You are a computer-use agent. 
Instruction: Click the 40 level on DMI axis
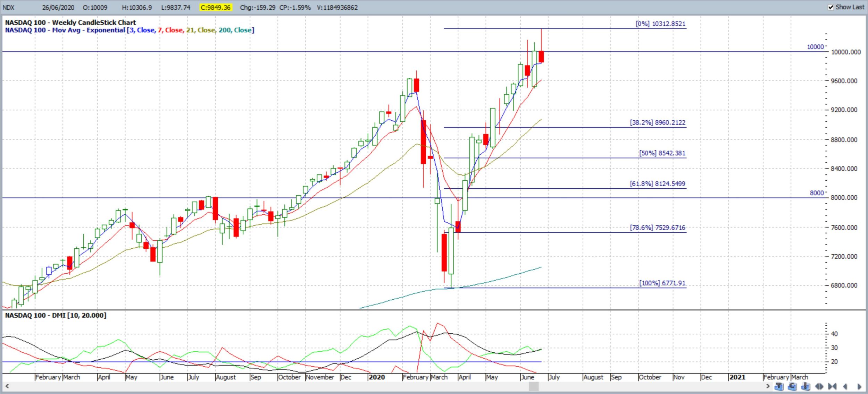point(834,334)
